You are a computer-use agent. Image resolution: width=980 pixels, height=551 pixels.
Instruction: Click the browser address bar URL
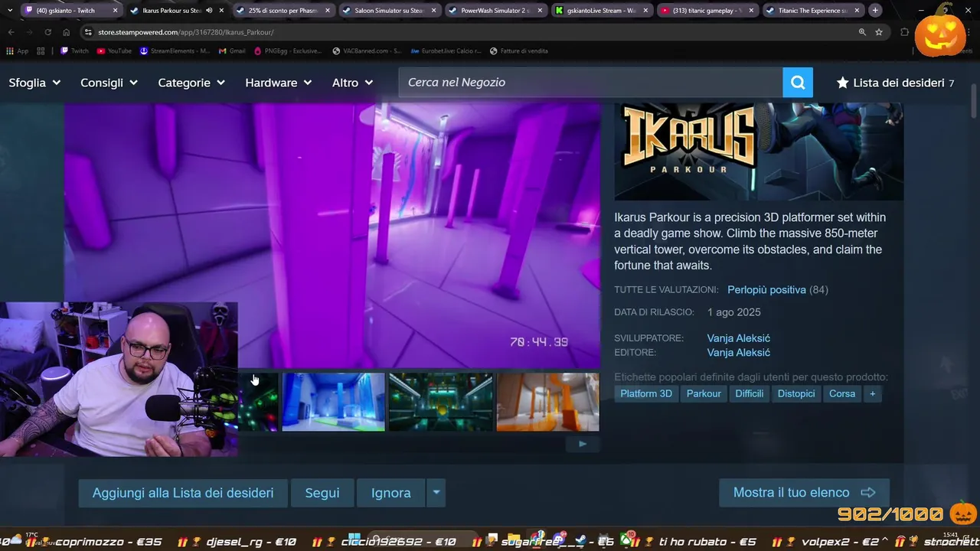185,32
